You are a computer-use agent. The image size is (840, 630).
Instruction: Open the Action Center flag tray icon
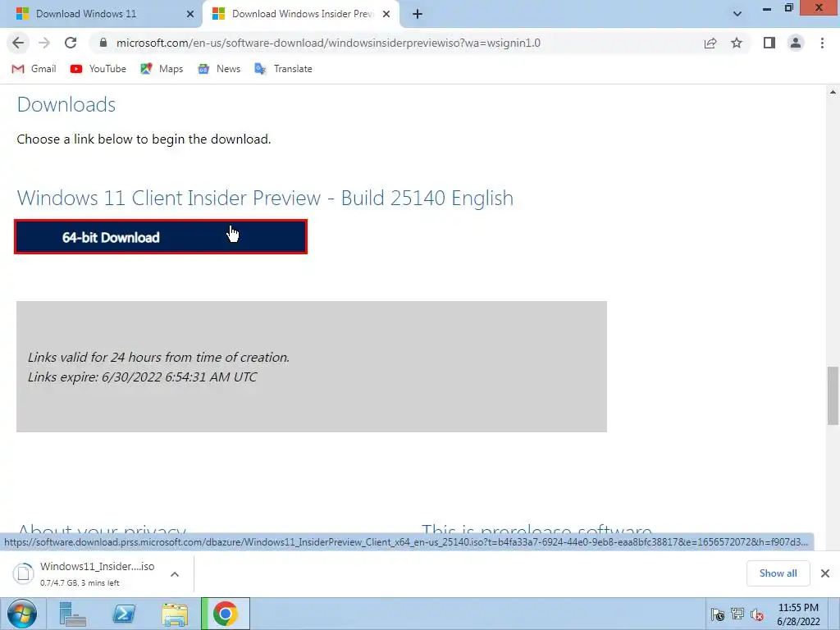[x=717, y=614]
